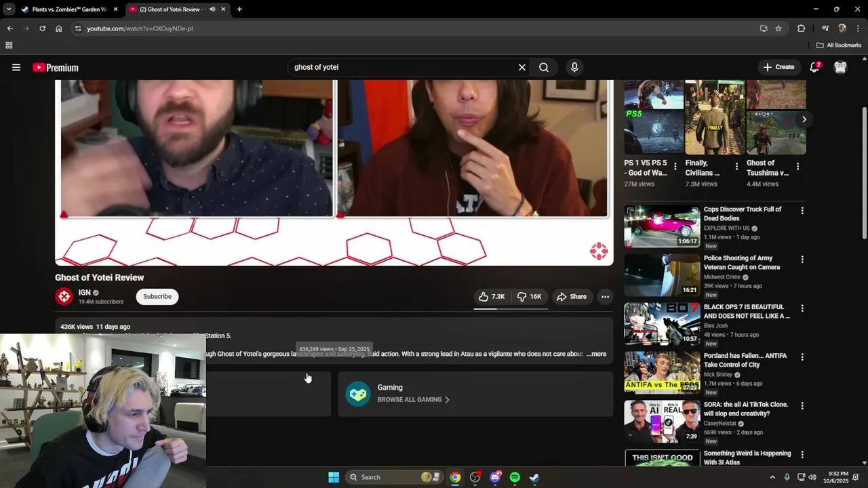The height and width of the screenshot is (488, 868).
Task: Browse all gaming link
Action: (413, 399)
